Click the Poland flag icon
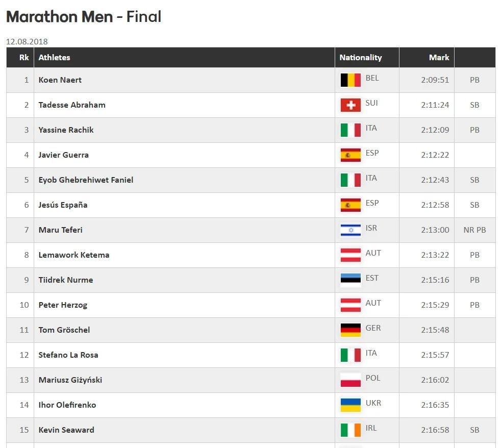The image size is (502, 448). click(350, 380)
